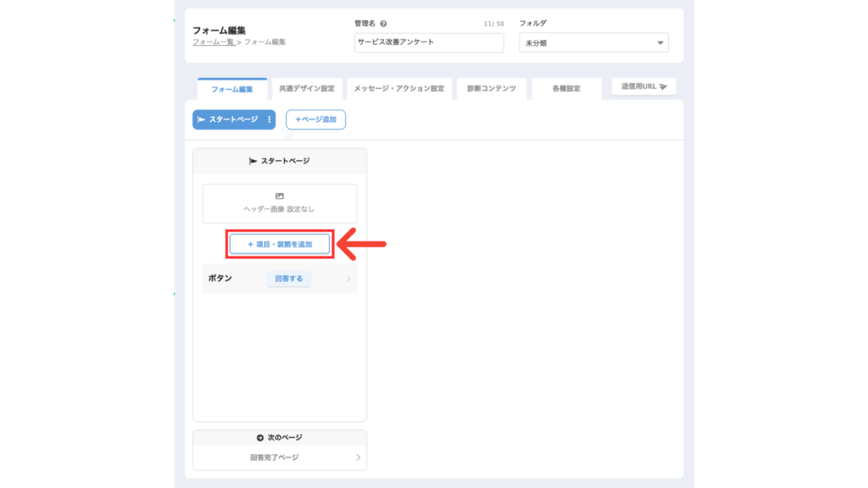The height and width of the screenshot is (488, 868).
Task: Select the blue スタートページ page tab
Action: coord(227,120)
